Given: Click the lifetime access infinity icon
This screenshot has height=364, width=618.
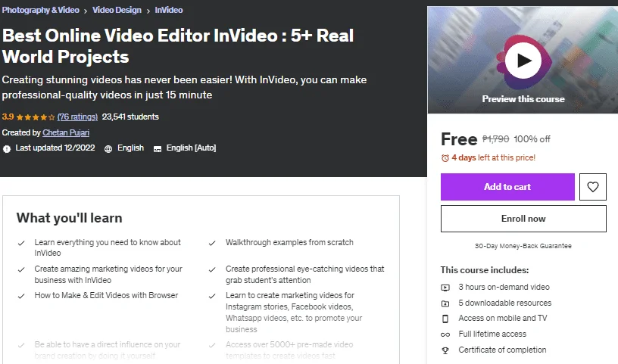Looking at the screenshot, I should [x=445, y=334].
